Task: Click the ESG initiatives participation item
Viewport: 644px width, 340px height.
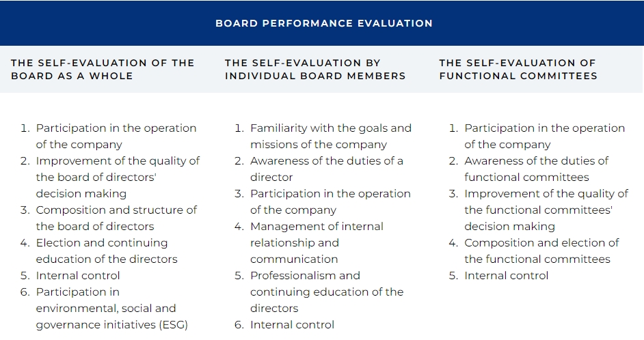Action: pos(111,309)
